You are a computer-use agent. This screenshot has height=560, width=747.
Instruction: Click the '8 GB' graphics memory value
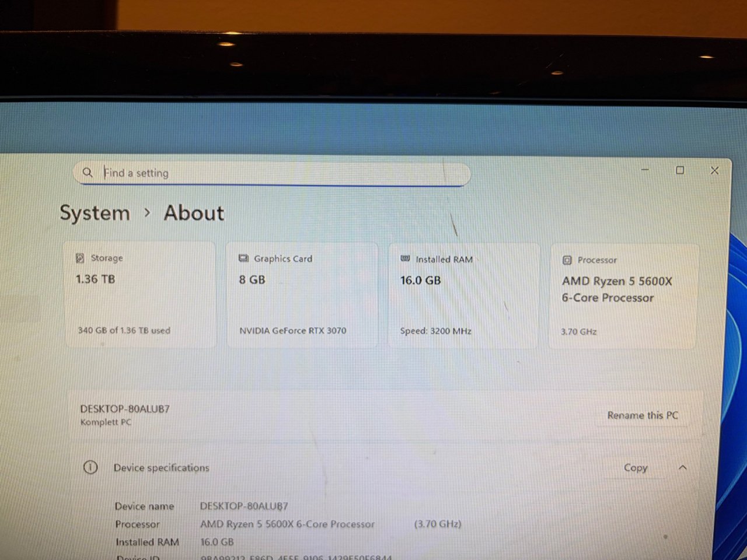[x=252, y=280]
